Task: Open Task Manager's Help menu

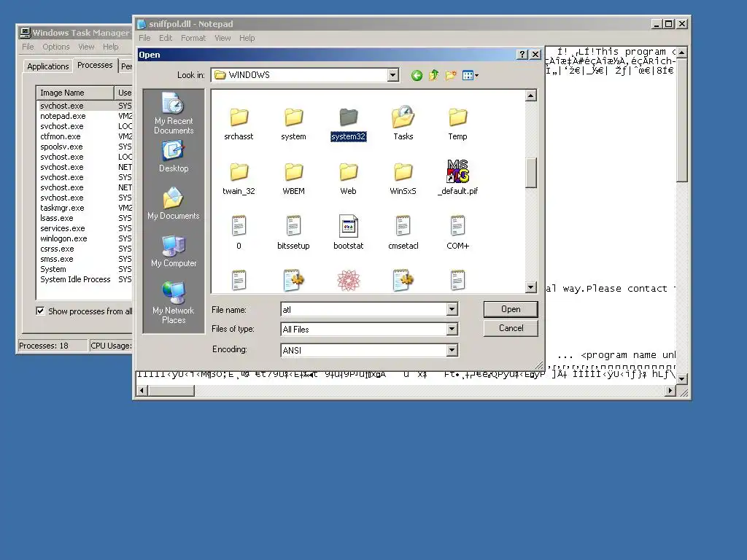Action: pyautogui.click(x=111, y=47)
